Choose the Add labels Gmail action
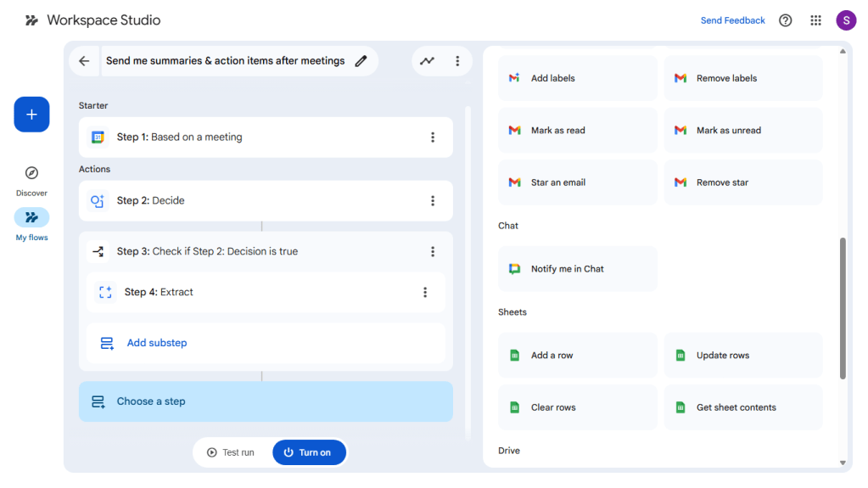 pos(577,78)
